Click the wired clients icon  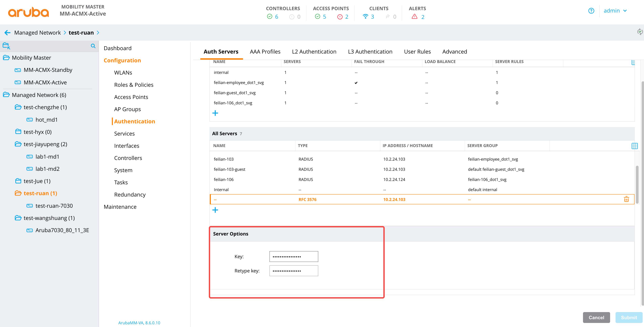(x=387, y=16)
